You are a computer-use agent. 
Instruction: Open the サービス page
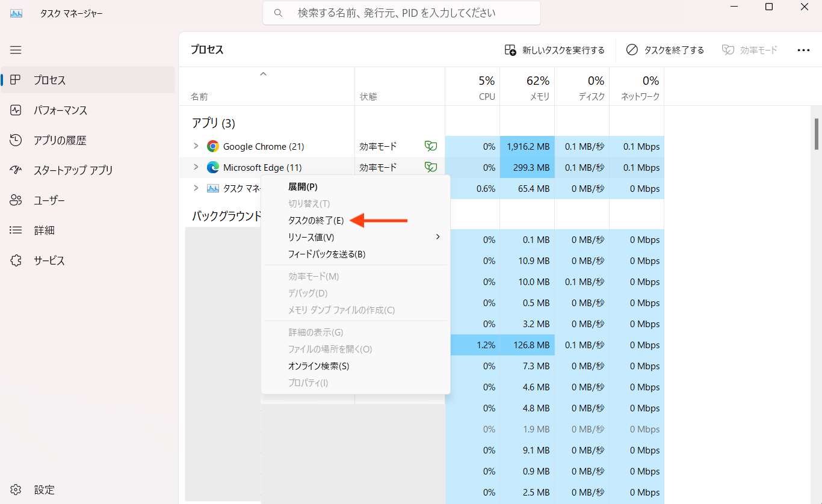[x=88, y=260]
